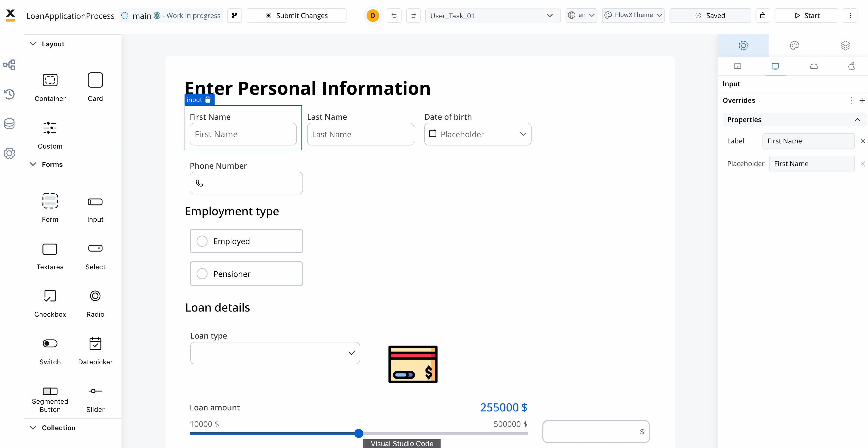The width and height of the screenshot is (868, 448).
Task: Collapse the Properties panel section
Action: coord(857,120)
